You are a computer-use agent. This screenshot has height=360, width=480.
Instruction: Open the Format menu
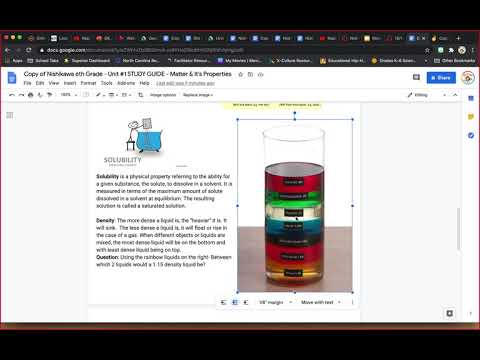pos(88,83)
